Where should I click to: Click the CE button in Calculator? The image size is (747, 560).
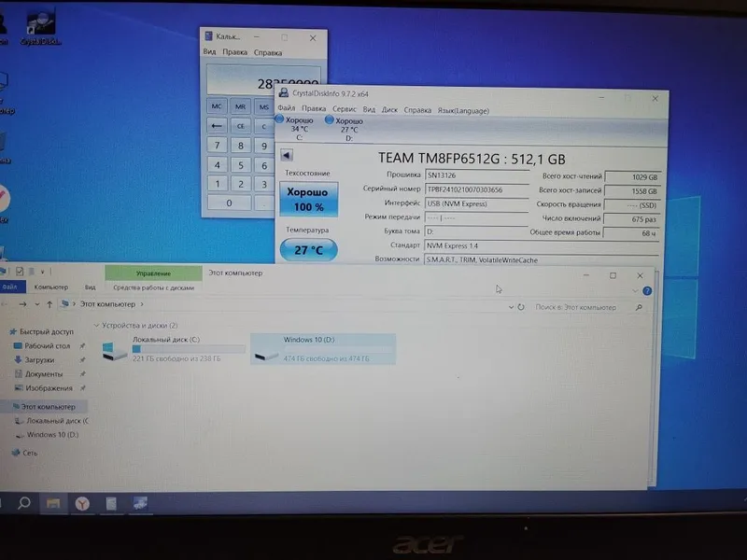coord(241,126)
